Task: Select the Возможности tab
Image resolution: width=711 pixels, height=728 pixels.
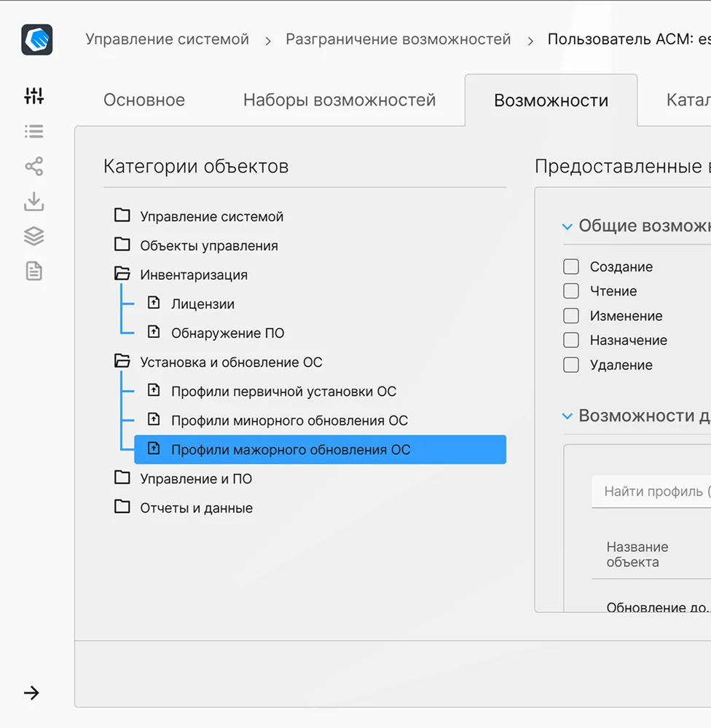Action: [551, 100]
